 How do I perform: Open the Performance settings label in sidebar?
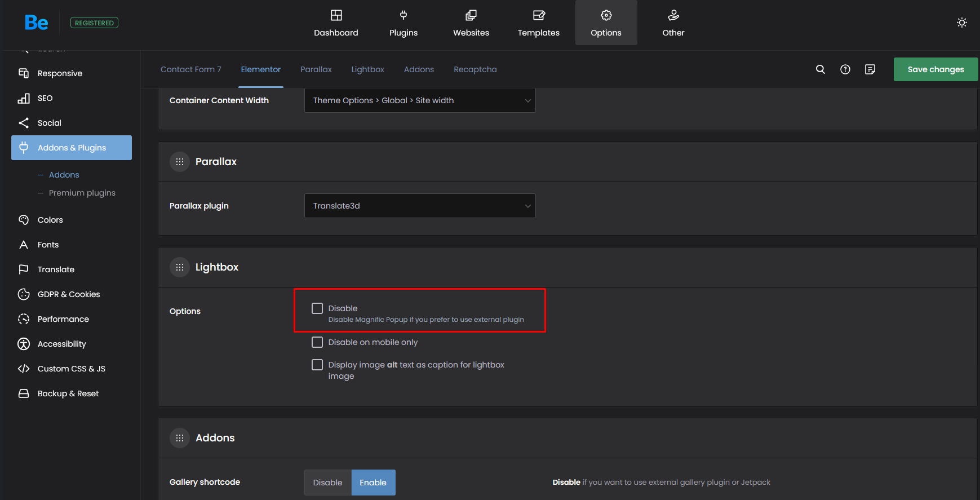coord(63,319)
